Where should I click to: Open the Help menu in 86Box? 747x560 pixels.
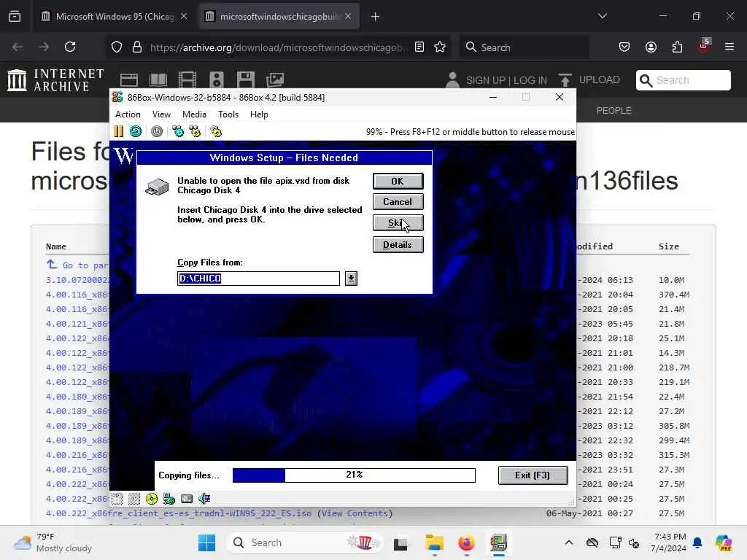tap(259, 114)
